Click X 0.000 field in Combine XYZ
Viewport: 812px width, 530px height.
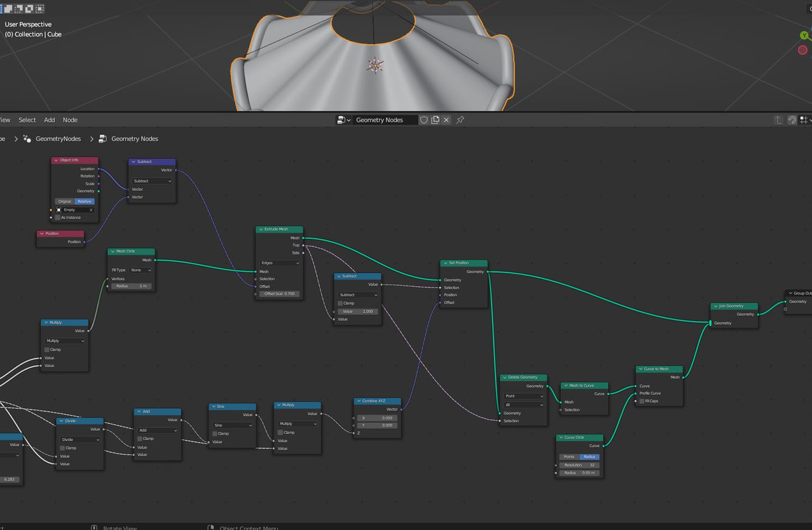[378, 418]
